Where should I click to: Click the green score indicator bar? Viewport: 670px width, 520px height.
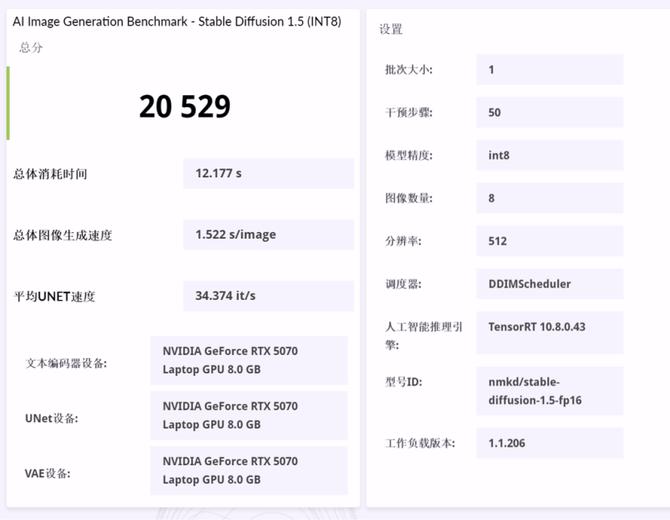(x=8, y=104)
